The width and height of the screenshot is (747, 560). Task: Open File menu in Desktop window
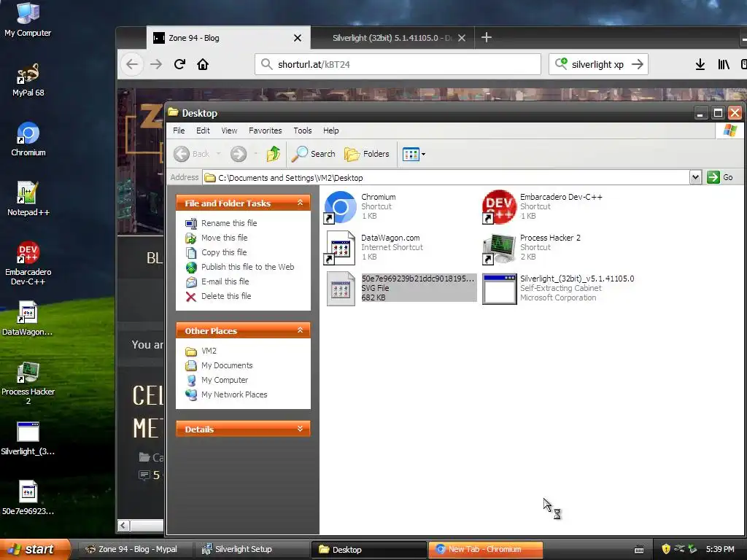point(179,131)
